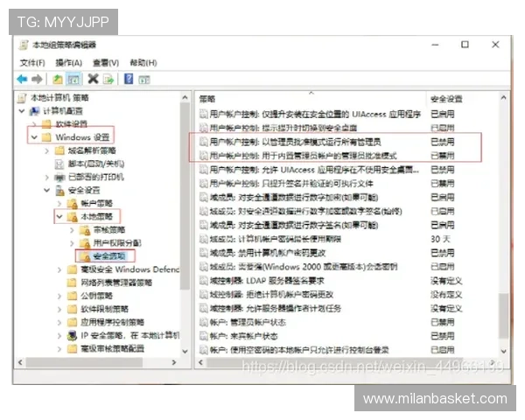Sort by the 策略 column header
This screenshot has width=525, height=420.
(x=207, y=99)
